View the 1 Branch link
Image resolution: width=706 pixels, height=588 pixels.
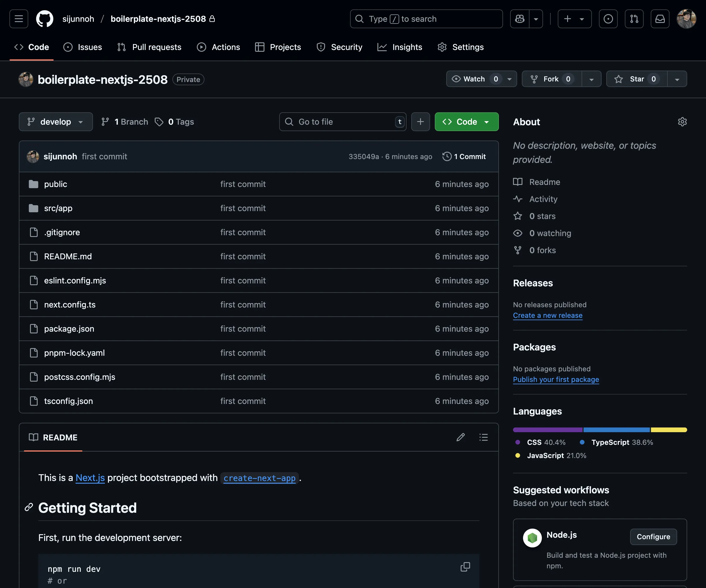[125, 122]
